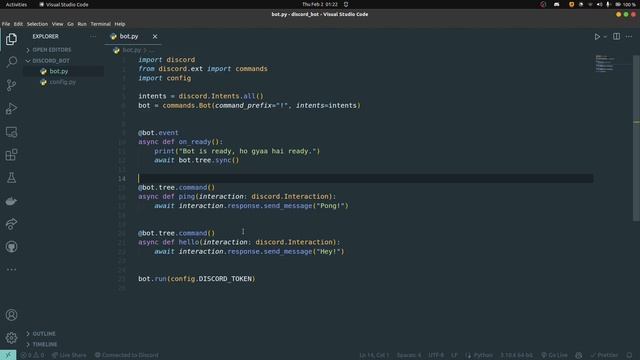The width and height of the screenshot is (640, 360).
Task: Click bot.py breadcrumb above editor
Action: [x=131, y=50]
